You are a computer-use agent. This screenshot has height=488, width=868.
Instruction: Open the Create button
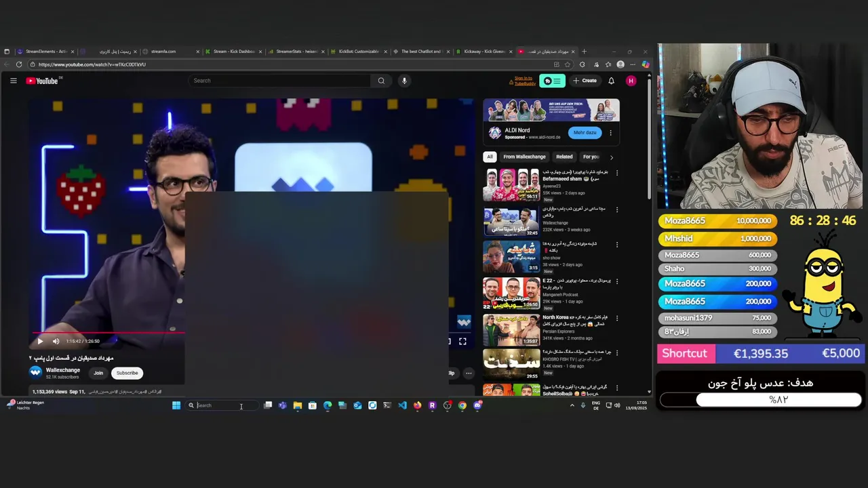coord(585,81)
